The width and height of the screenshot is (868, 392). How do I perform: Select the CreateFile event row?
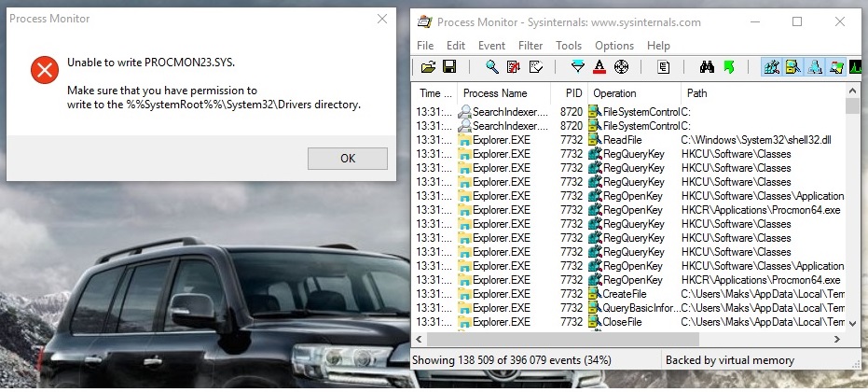[x=629, y=294]
